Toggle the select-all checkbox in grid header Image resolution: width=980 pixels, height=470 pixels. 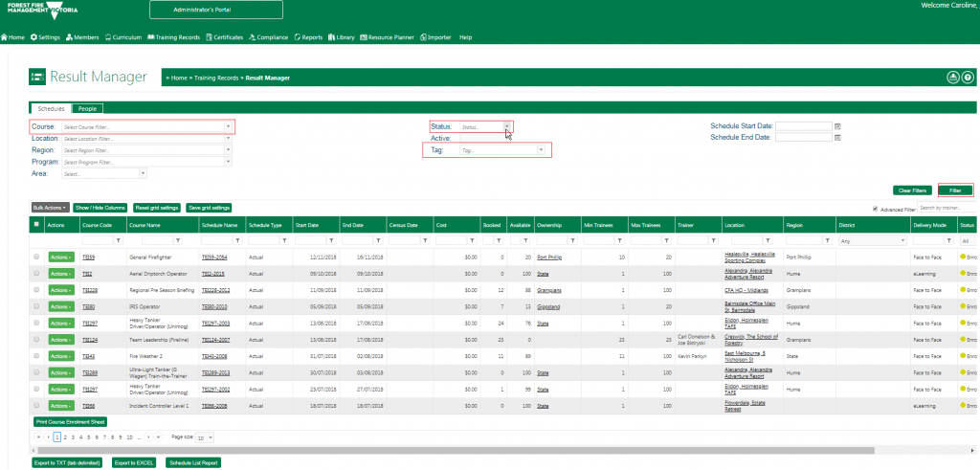[x=36, y=224]
